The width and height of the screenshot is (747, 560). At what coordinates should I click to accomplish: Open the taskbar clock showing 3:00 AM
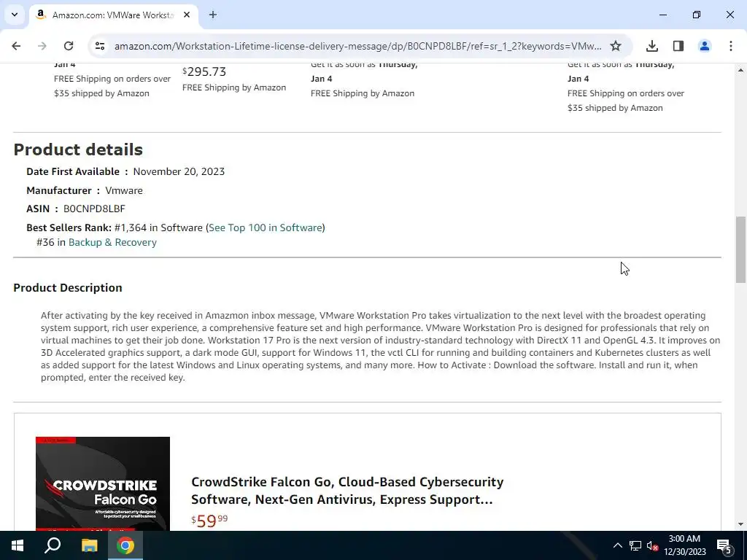tap(684, 545)
